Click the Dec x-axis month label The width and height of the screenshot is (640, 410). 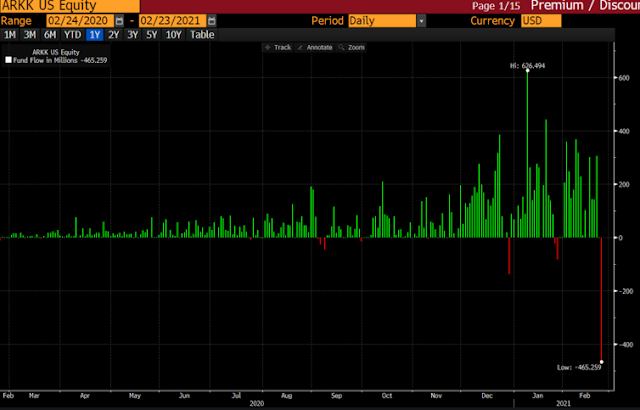[x=487, y=396]
